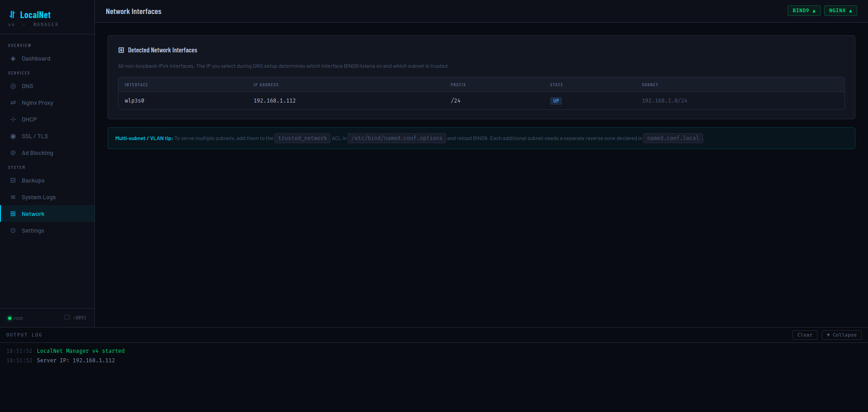Click the wlp3s0 interface name
Image resolution: width=868 pixels, height=412 pixels.
pyautogui.click(x=134, y=101)
